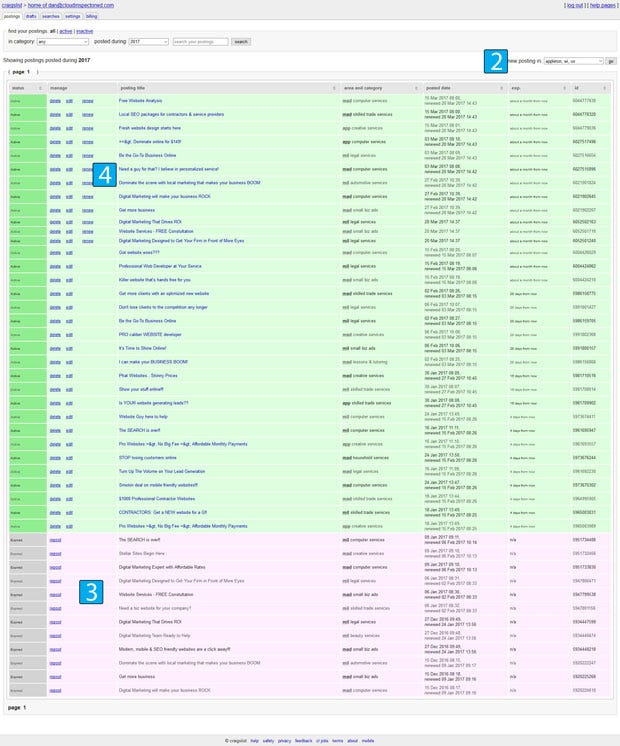This screenshot has width=620, height=746.
Task: Open the help pages link
Action: (602, 5)
